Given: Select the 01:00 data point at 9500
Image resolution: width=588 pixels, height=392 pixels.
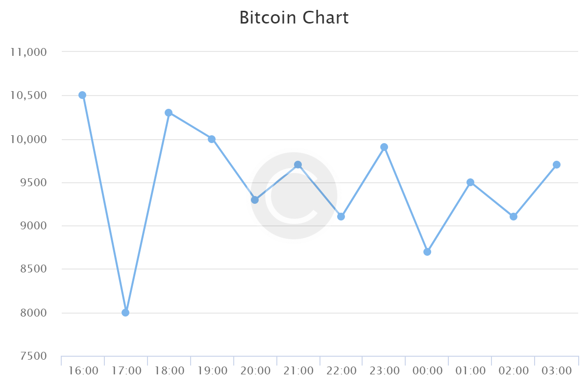Looking at the screenshot, I should tap(470, 182).
